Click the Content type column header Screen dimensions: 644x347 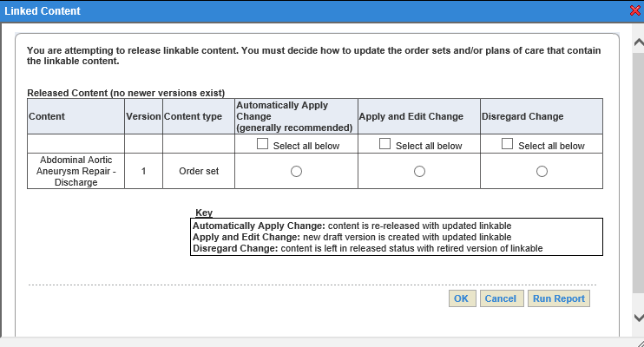(x=199, y=116)
